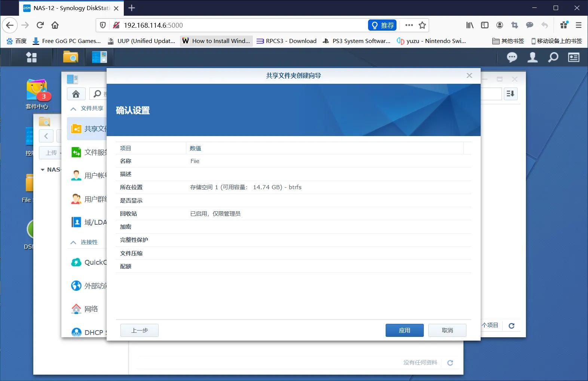The image size is (588, 381).
Task: Click the sort icon in Control Panel
Action: [x=511, y=94]
